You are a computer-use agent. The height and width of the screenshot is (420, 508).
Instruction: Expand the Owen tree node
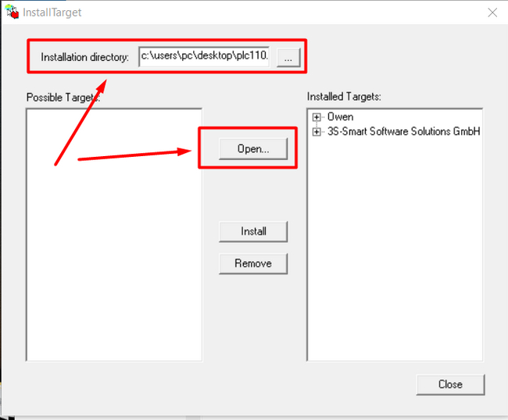point(317,117)
